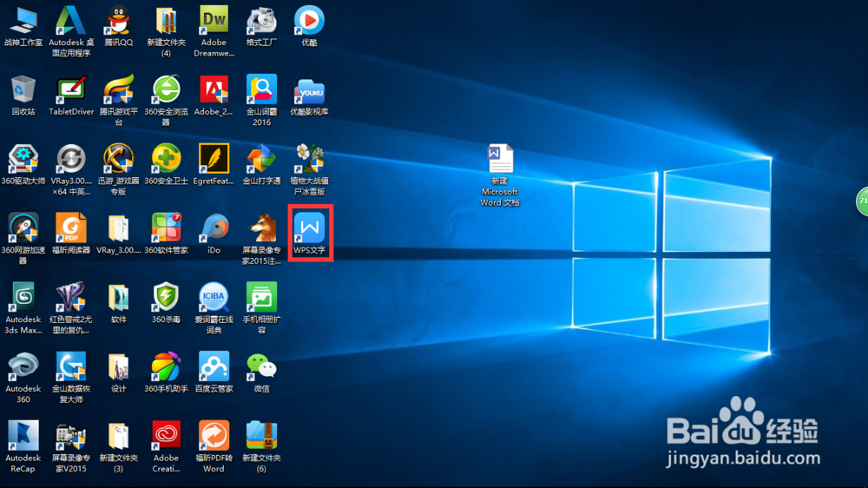Open the EgretFeather icon

pyautogui.click(x=214, y=160)
